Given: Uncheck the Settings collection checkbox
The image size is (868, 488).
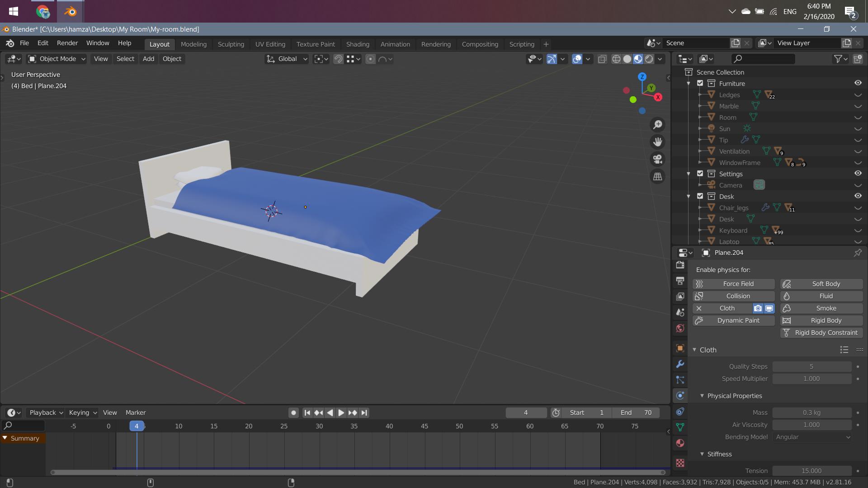Looking at the screenshot, I should click(700, 174).
